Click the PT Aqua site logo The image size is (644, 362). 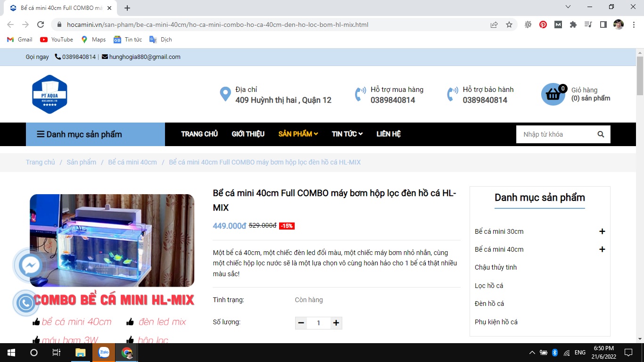(x=50, y=94)
